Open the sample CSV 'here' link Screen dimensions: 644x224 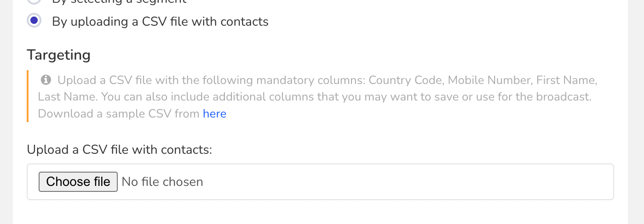coord(215,113)
